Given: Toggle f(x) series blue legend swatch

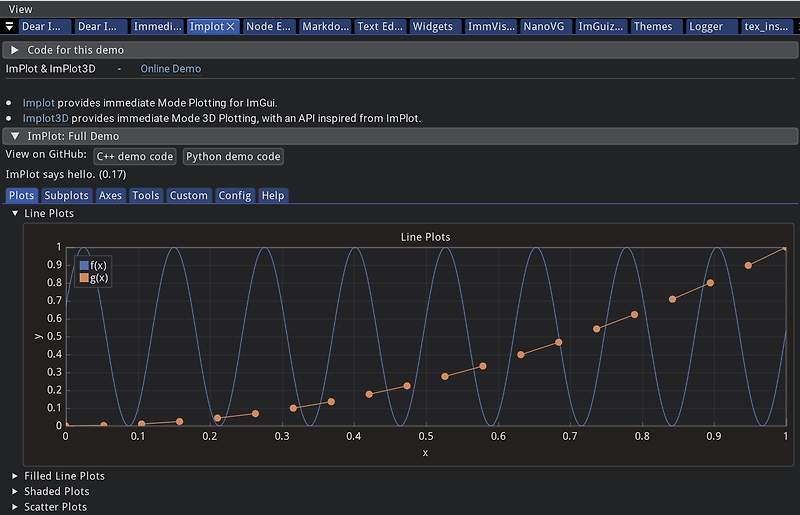Looking at the screenshot, I should coord(84,265).
